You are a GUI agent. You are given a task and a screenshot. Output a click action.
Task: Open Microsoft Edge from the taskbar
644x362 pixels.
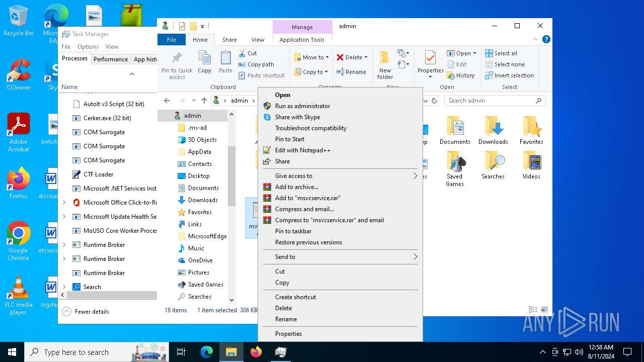(x=207, y=352)
